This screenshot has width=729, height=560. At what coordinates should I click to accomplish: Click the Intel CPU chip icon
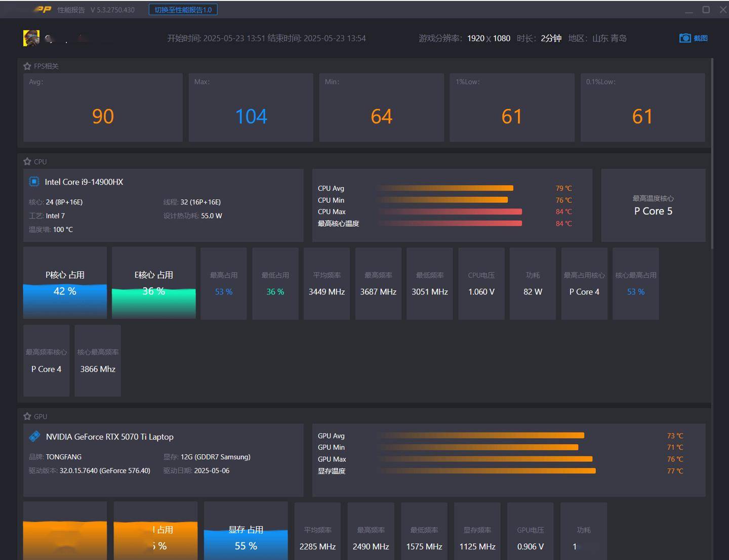pyautogui.click(x=34, y=182)
